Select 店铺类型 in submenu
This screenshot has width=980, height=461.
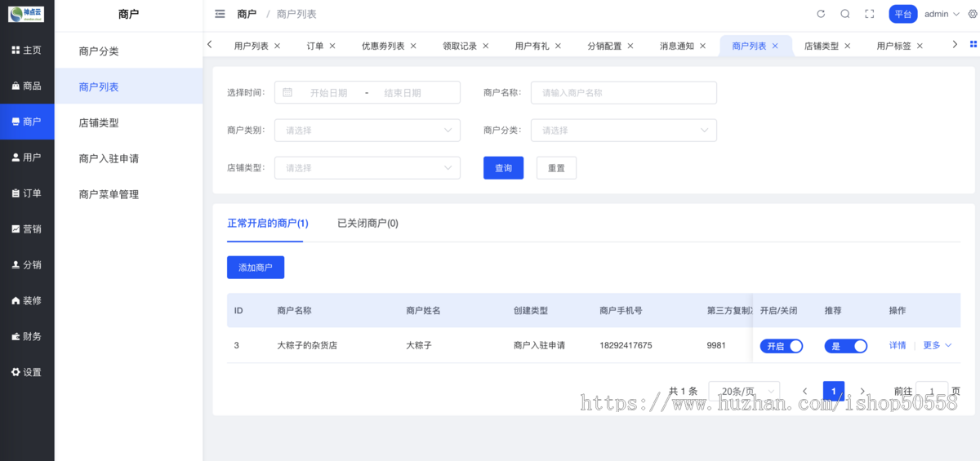click(129, 122)
